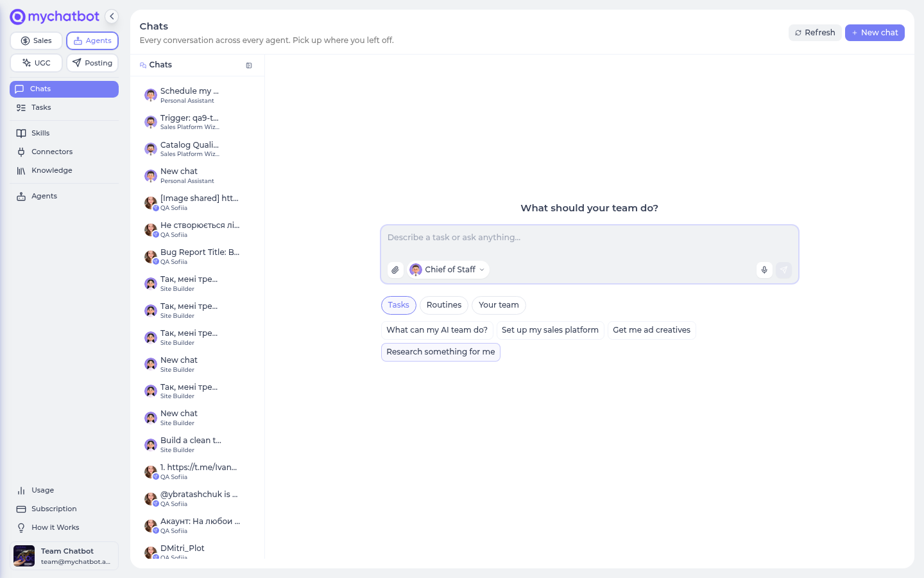Open the '[Image shared] htt...' chat
The width and height of the screenshot is (924, 578).
point(197,203)
